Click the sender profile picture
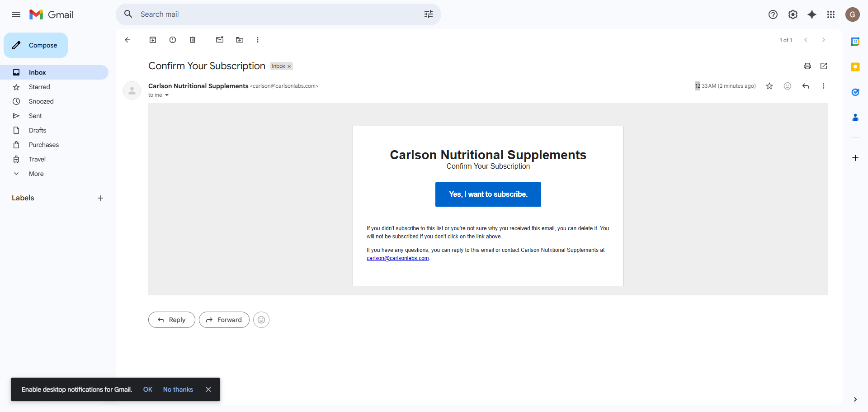Viewport: 868px width, 412px height. coord(132,90)
